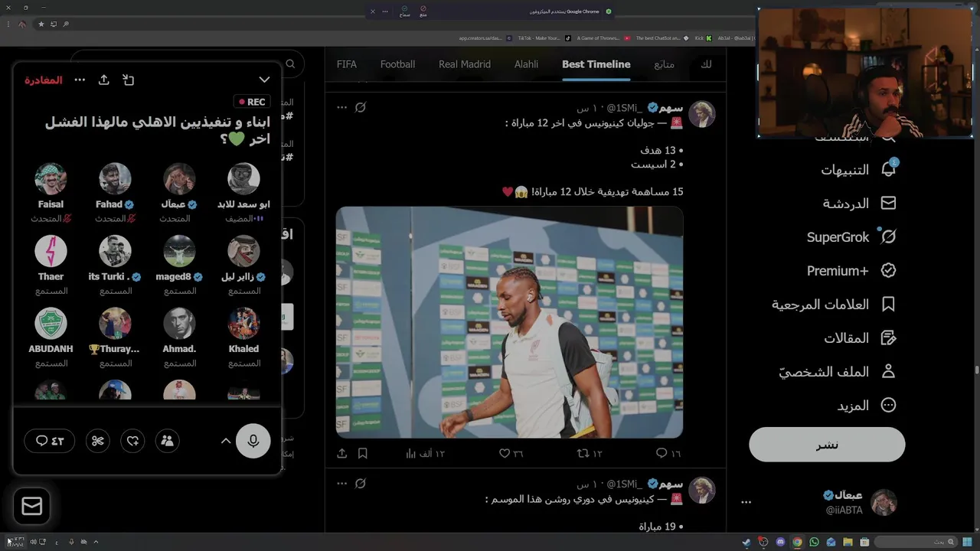Like the first post with 36 likes

coord(511,453)
